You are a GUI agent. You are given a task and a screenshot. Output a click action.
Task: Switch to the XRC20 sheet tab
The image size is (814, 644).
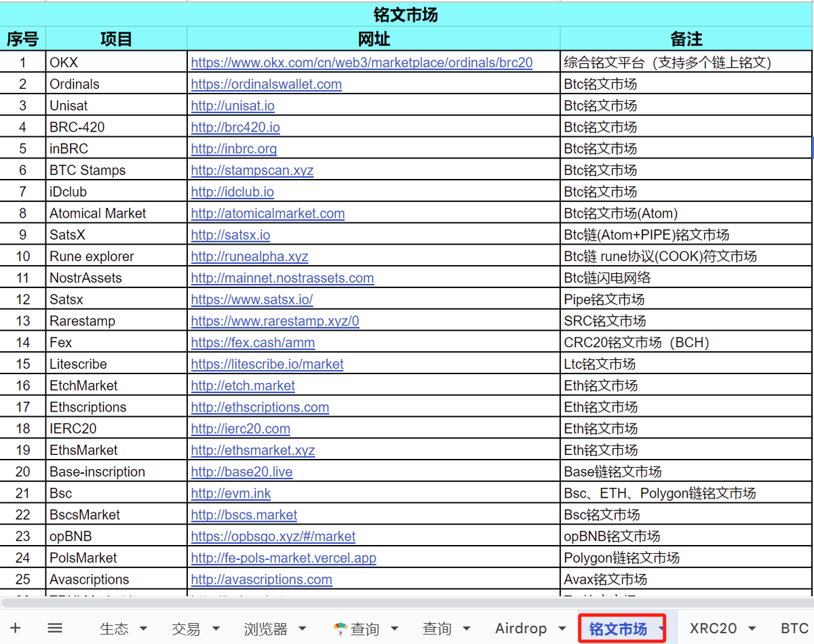tap(713, 628)
